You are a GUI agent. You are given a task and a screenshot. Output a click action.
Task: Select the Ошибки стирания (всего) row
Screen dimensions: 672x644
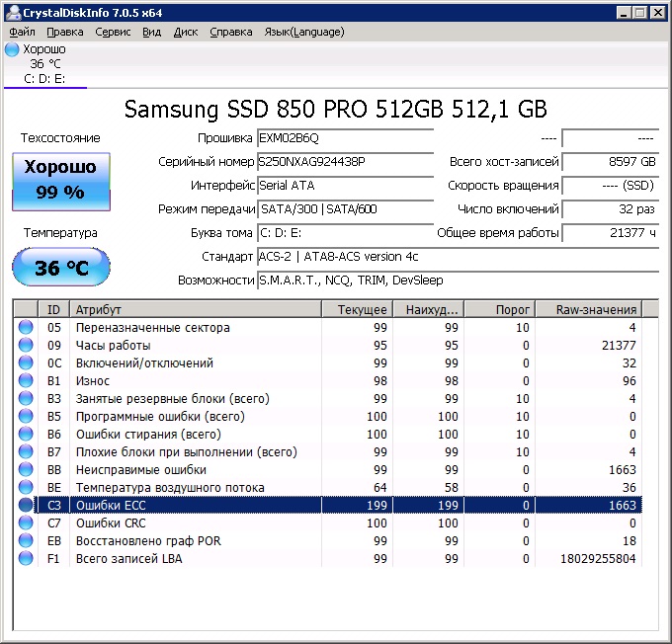(x=328, y=434)
